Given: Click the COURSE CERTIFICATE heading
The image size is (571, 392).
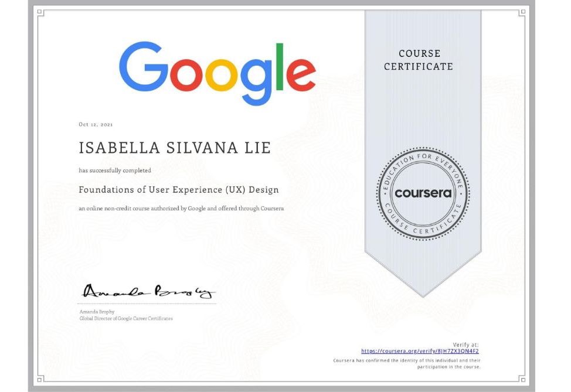Looking at the screenshot, I should [x=419, y=60].
